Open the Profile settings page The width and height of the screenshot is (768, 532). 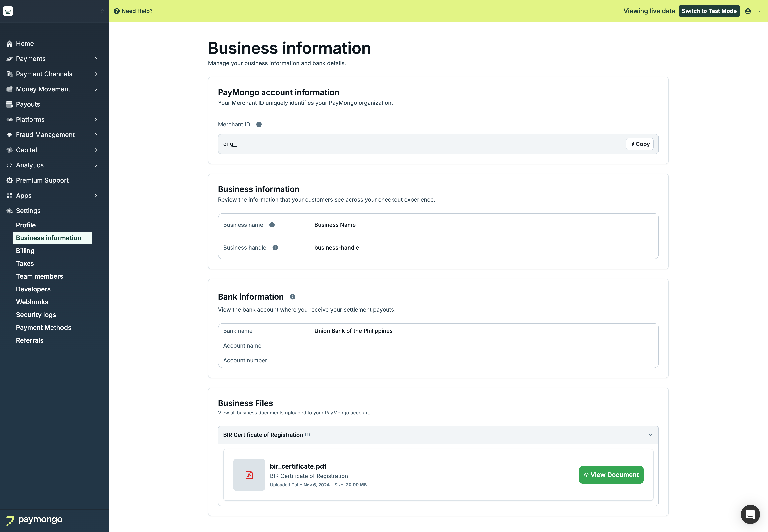pos(26,225)
